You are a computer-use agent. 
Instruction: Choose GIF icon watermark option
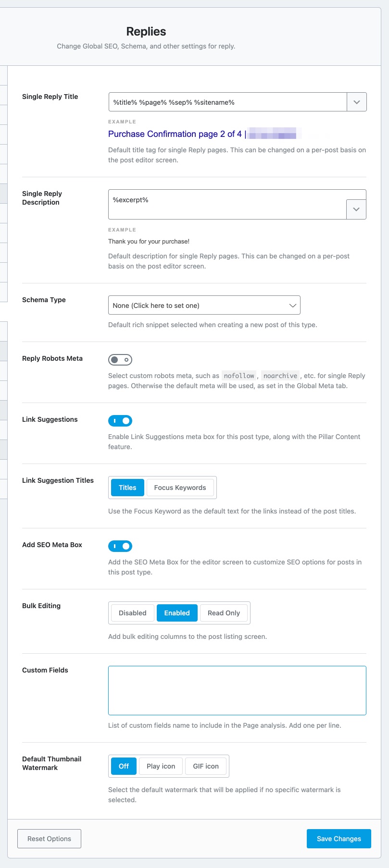tap(206, 766)
